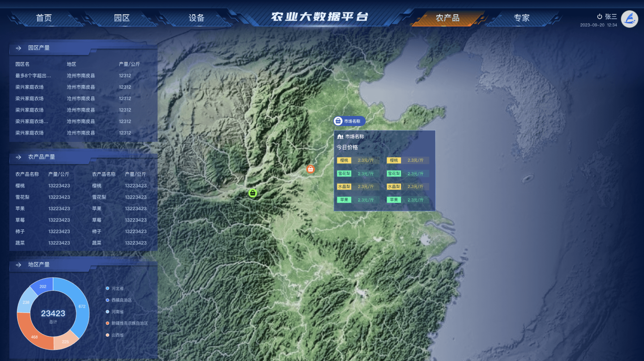Click the power icon beside 张三
644x361 pixels.
(599, 17)
